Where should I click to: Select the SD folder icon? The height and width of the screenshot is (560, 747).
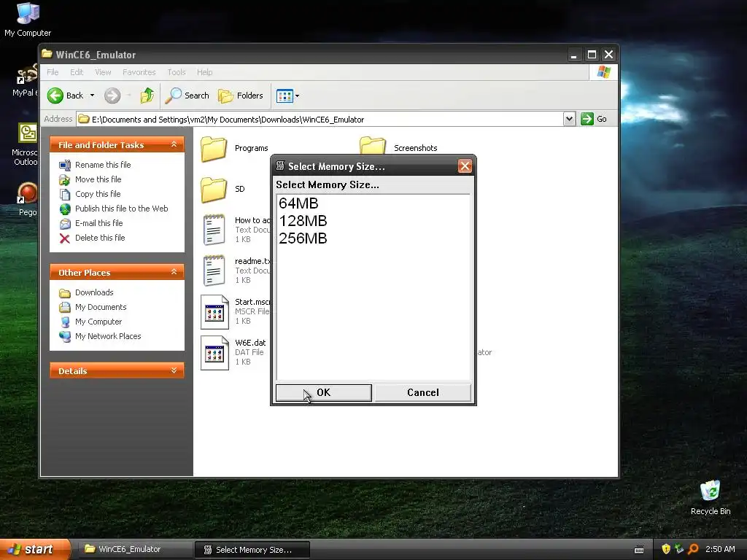pos(214,190)
